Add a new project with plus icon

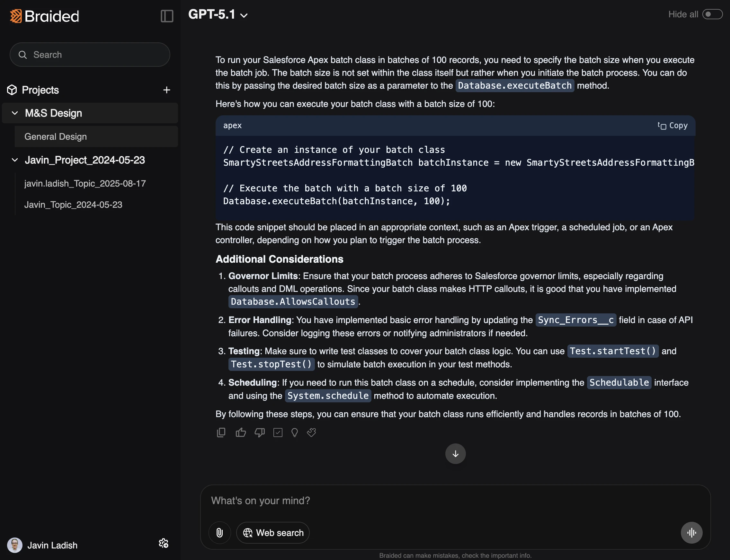[x=166, y=90]
